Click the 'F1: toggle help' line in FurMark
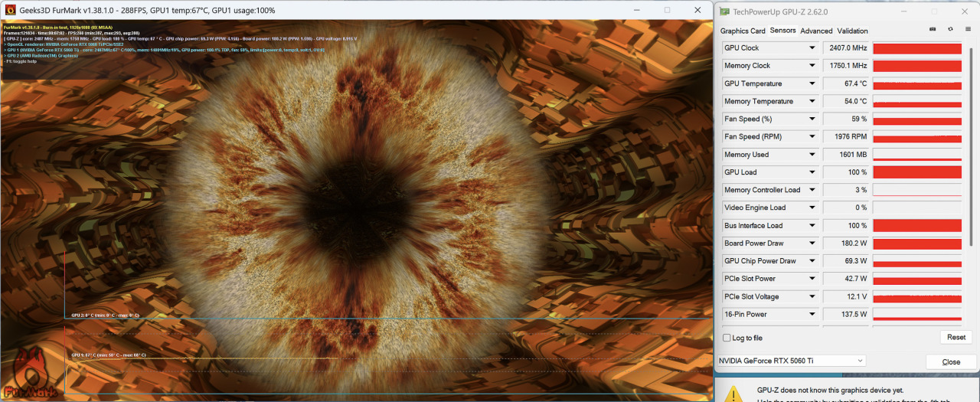Viewport: 980px width, 402px height. point(21,61)
